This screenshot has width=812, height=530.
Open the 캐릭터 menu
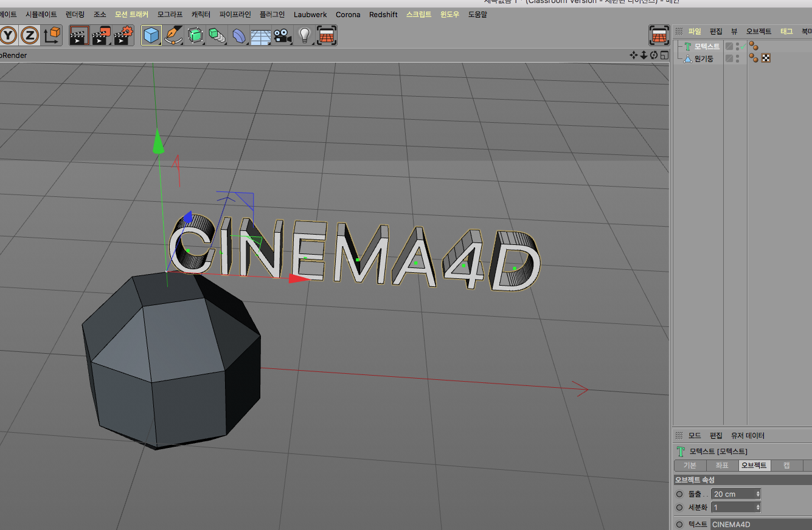pos(201,15)
